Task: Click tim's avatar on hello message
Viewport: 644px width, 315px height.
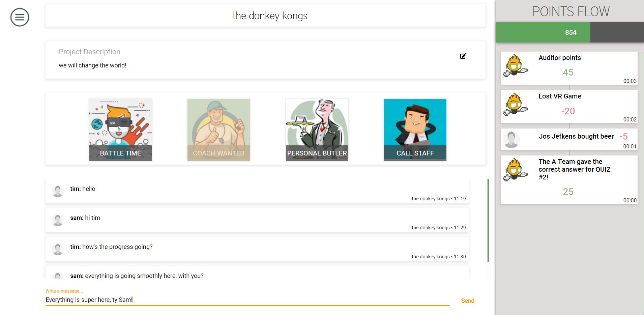Action: (58, 191)
